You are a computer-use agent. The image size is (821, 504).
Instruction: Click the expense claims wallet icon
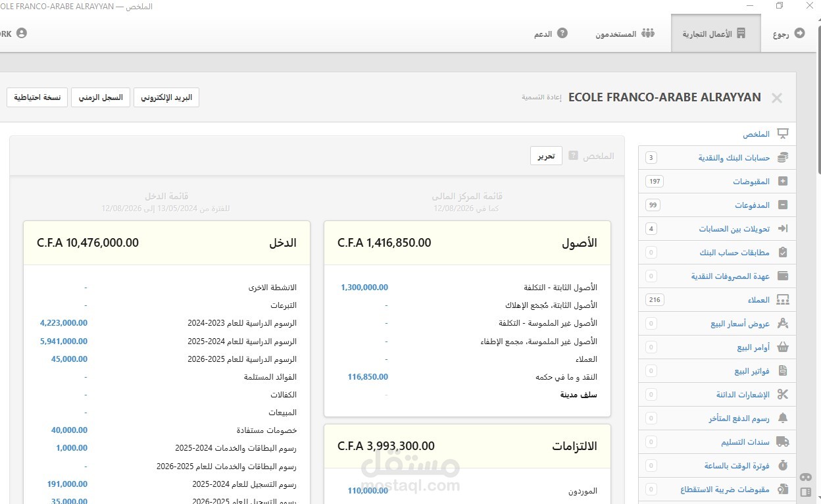click(782, 276)
